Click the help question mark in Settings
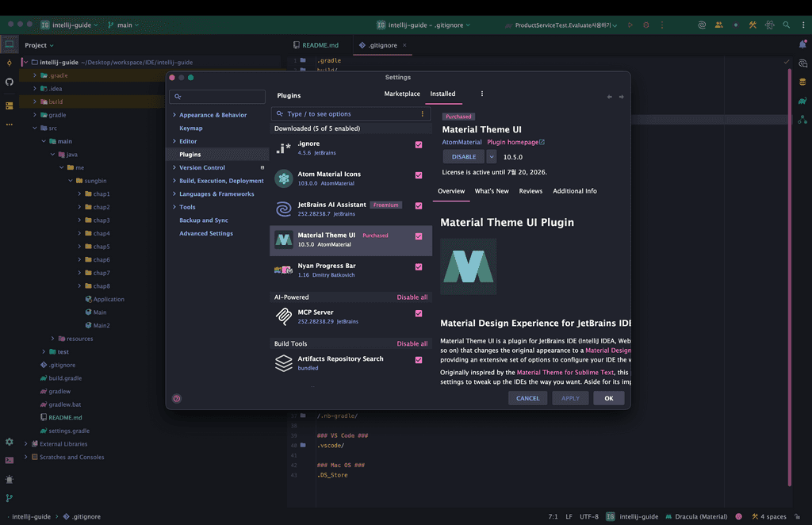 pos(177,399)
